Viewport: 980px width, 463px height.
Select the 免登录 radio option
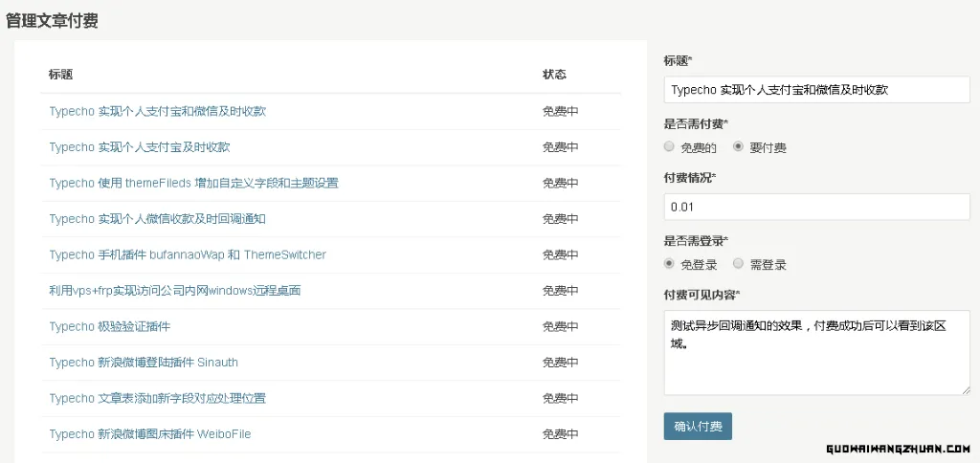click(x=669, y=264)
